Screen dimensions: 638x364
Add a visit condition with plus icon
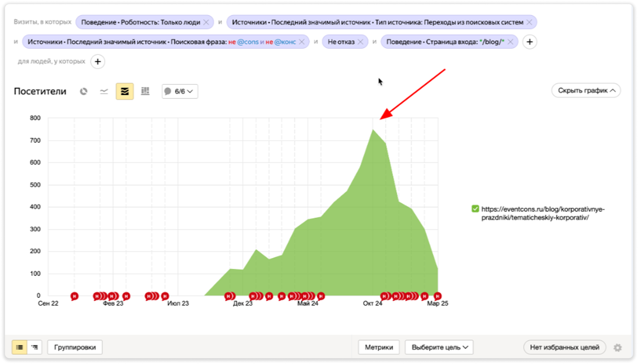529,42
